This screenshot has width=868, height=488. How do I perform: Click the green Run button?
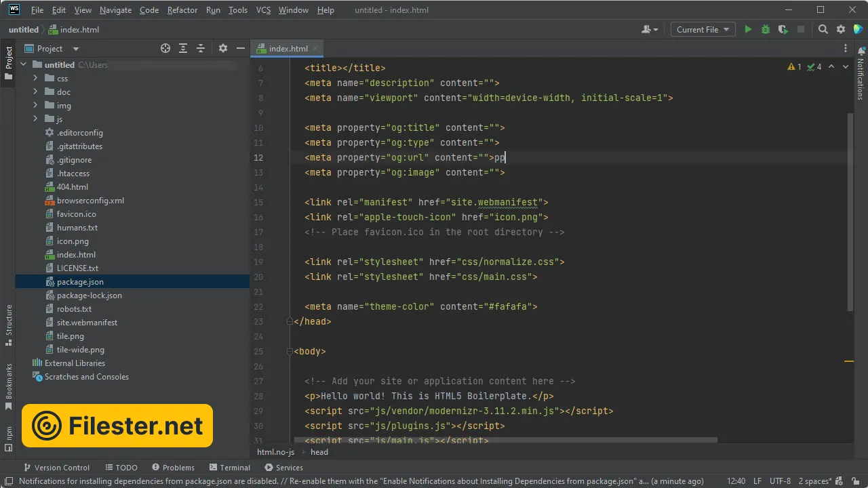[748, 29]
